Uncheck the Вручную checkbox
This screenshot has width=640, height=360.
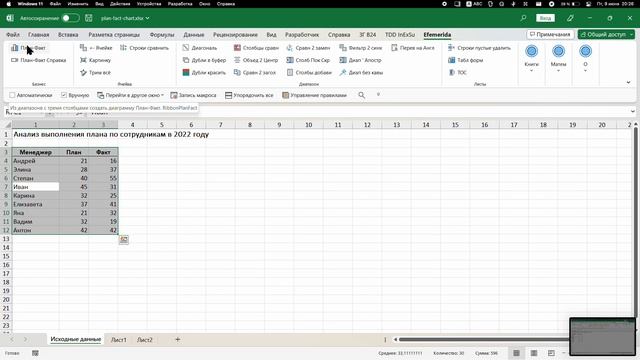tap(64, 95)
